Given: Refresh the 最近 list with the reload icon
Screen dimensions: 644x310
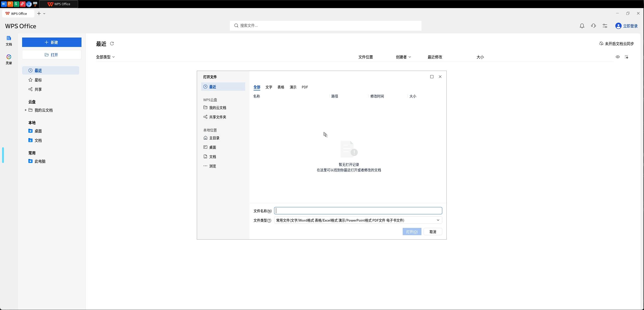Looking at the screenshot, I should coord(112,44).
